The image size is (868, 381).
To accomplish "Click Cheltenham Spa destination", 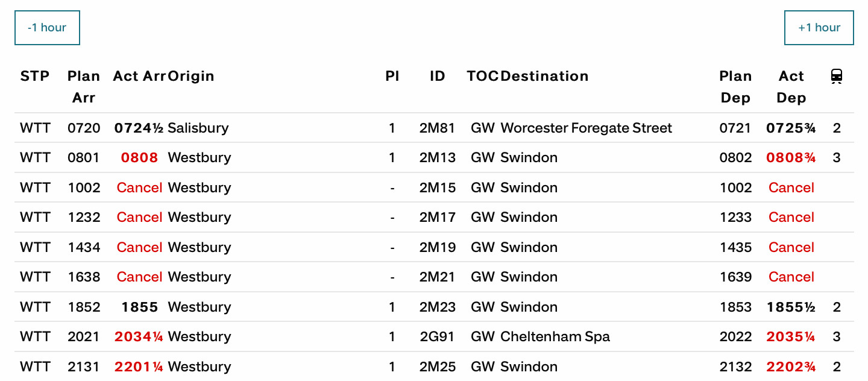I will 555,336.
